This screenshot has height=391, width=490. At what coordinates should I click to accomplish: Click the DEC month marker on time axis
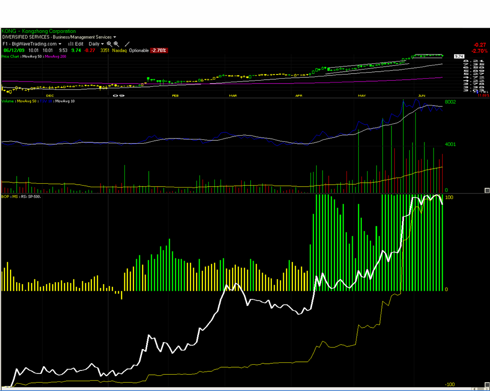point(50,96)
